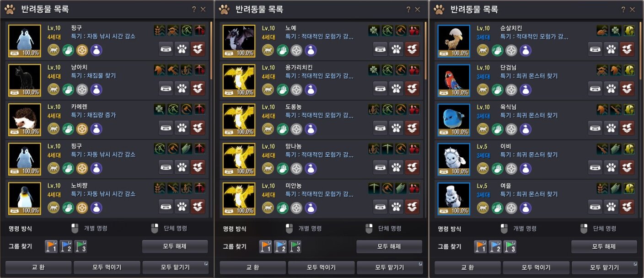Toggle the cat follow icon for 노비짱
The image size is (644, 278).
point(54,208)
